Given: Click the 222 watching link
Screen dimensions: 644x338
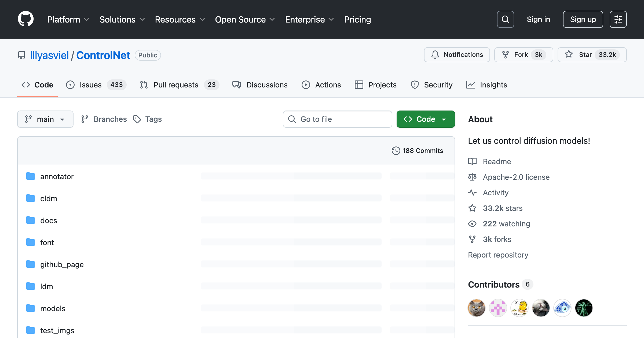Looking at the screenshot, I should click(x=506, y=224).
